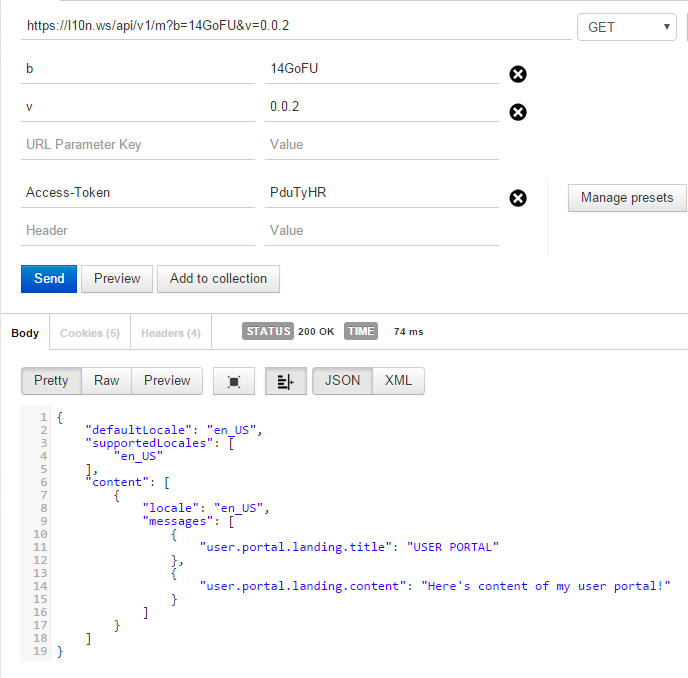Click line number 19 in gutter

click(x=40, y=651)
